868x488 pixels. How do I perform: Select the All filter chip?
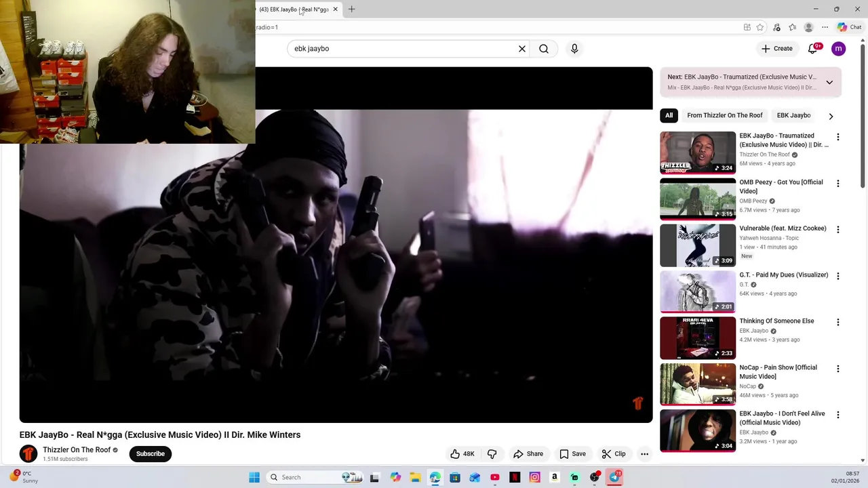(669, 115)
